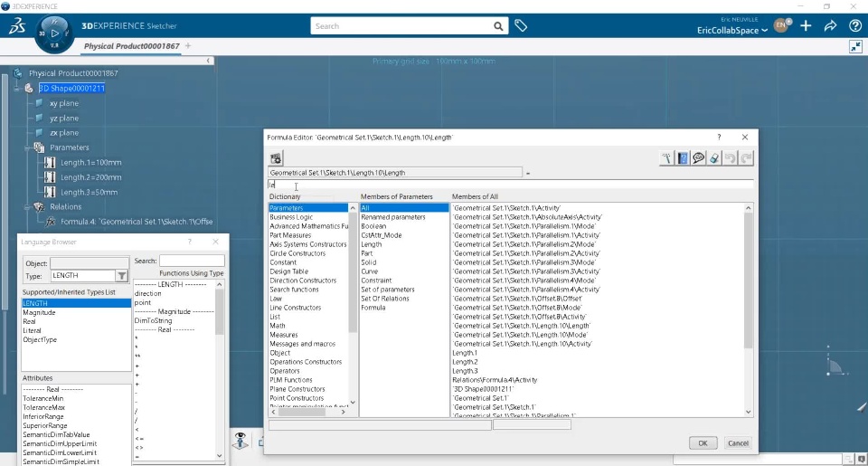Open the tags icon beside search
This screenshot has height=466, width=868.
[521, 25]
